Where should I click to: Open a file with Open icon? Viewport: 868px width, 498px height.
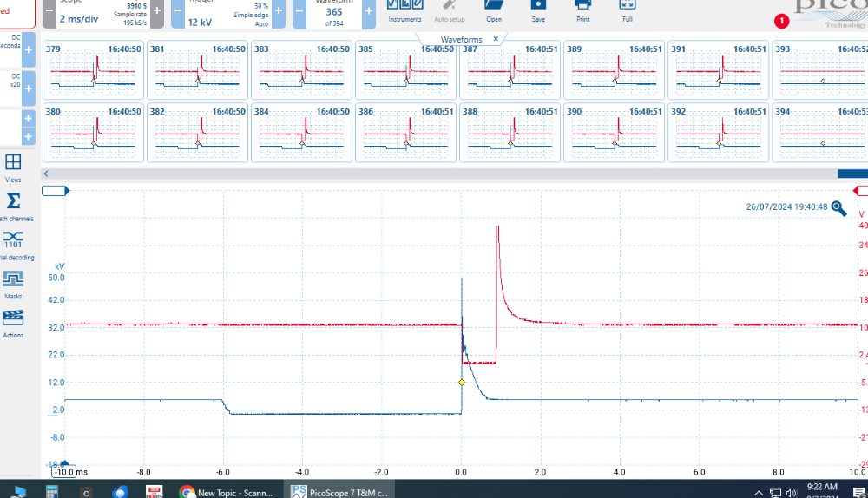(494, 9)
